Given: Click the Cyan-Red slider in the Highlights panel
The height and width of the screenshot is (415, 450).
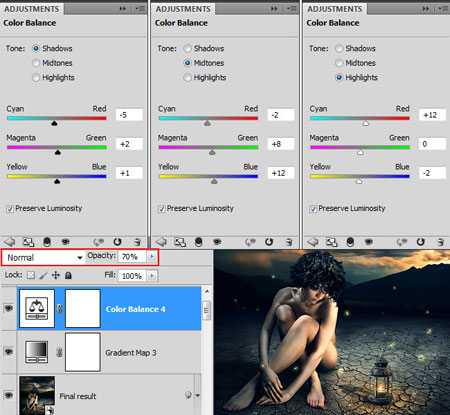Looking at the screenshot, I should coord(360,118).
